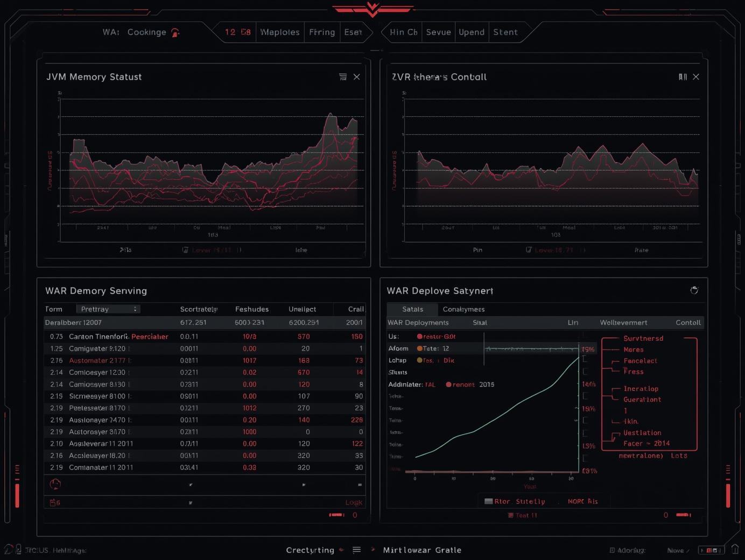Open the Prettray dropdown selector
The image size is (745, 560).
point(108,309)
